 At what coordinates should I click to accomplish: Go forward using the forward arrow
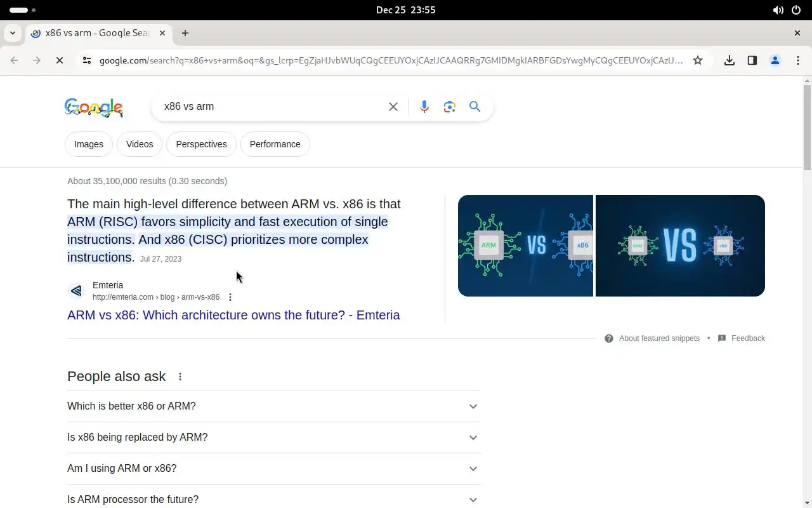coord(37,60)
